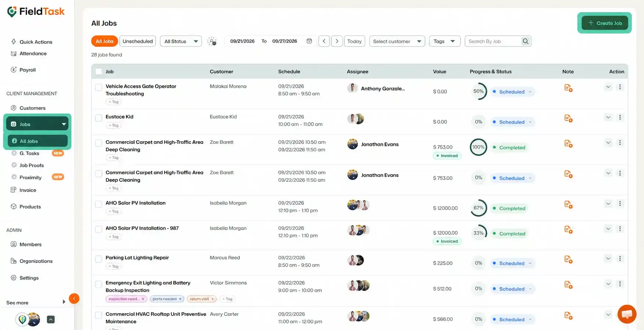Tick checkbox for Eustace Kid job
Viewport: 644px width, 330px height.
[x=99, y=118]
